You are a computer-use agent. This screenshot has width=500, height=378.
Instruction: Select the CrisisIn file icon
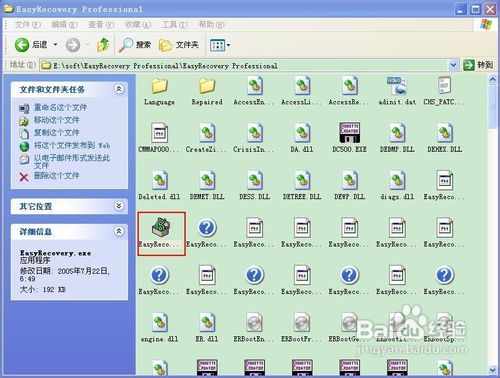pyautogui.click(x=255, y=133)
